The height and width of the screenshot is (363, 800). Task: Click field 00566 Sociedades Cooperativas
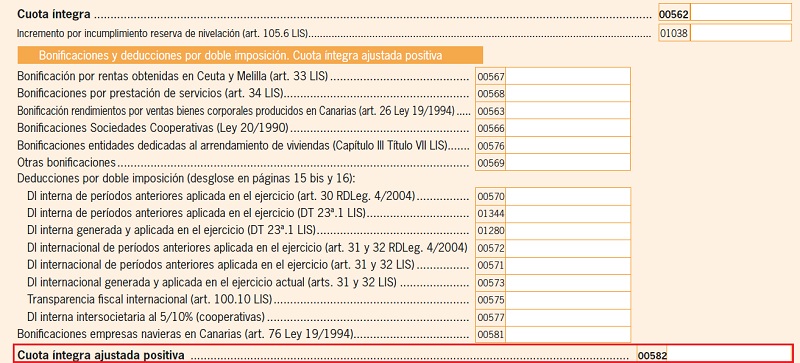coord(568,128)
